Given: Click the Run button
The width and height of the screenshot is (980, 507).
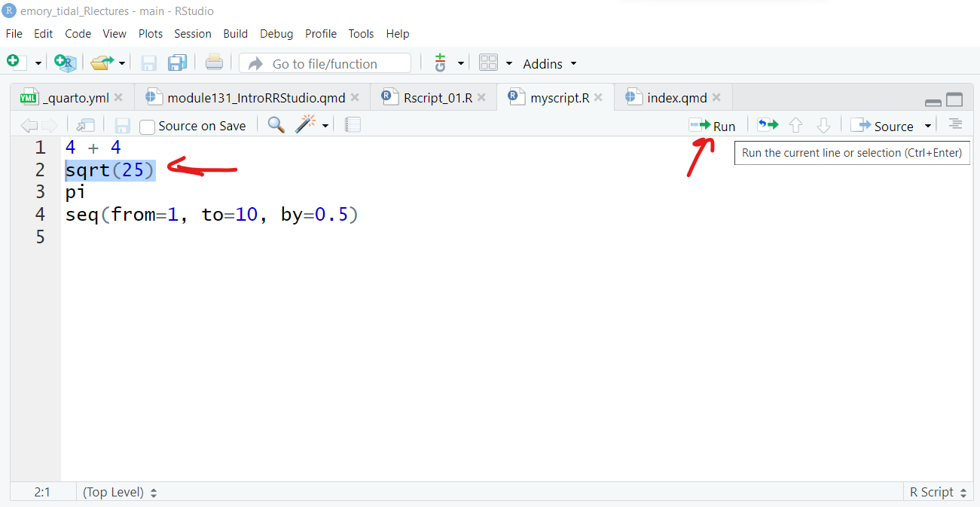Looking at the screenshot, I should point(713,126).
